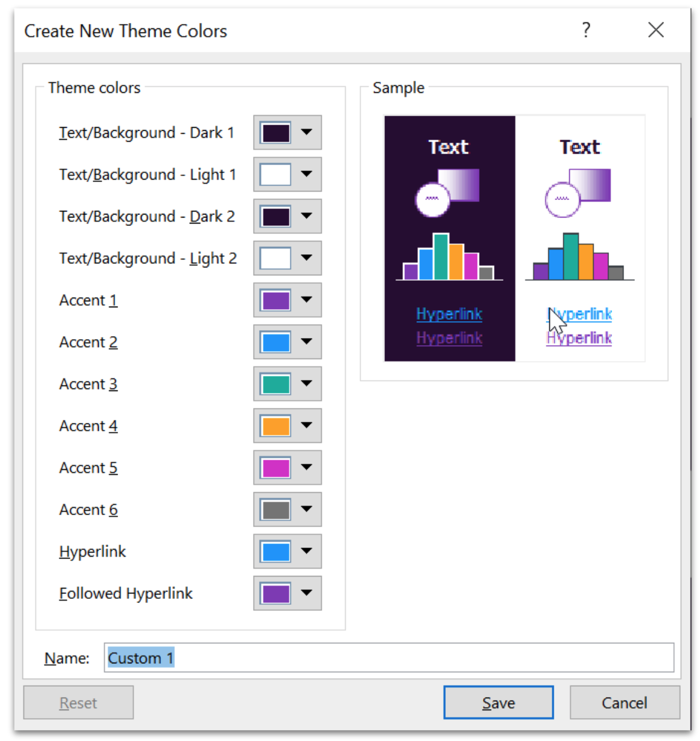Screen dimensions: 700x741
Task: Click the dark Text/Background - Dark 1 swatch
Action: click(276, 133)
